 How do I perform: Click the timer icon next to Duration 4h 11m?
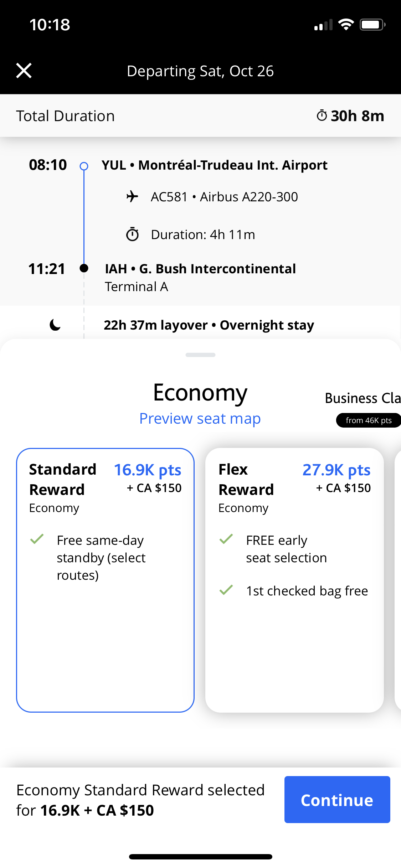(x=132, y=234)
